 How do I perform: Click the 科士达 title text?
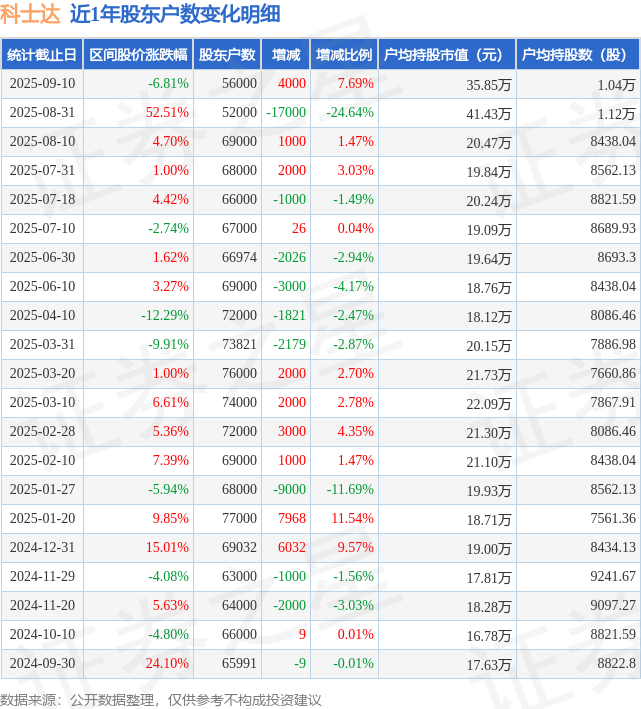coord(30,14)
